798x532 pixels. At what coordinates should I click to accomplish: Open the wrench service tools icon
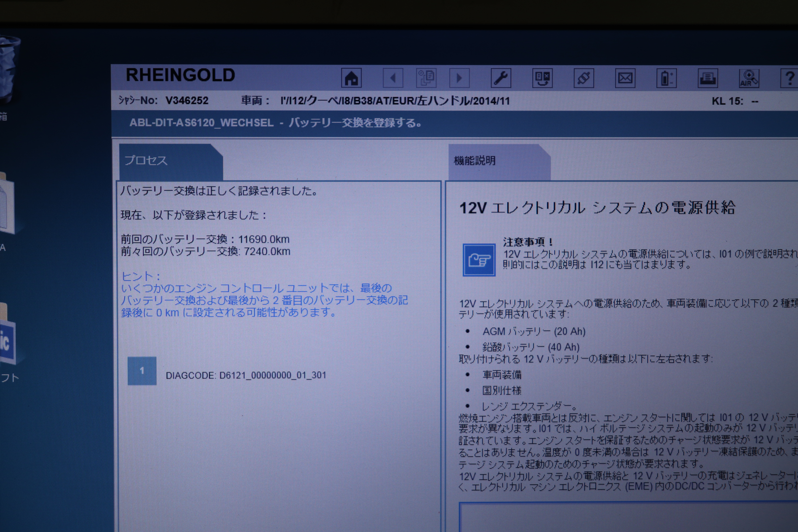point(501,78)
